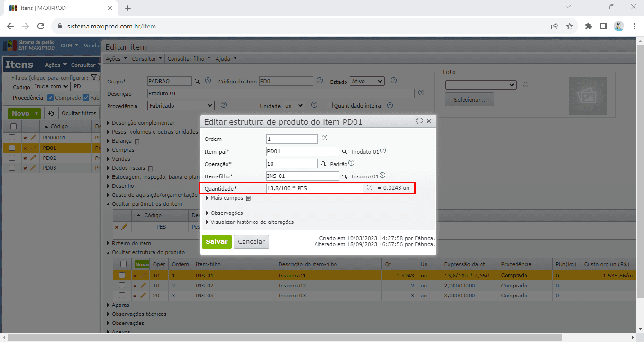Close the Editar estrutura de produto dialog
This screenshot has width=644, height=342.
click(x=429, y=121)
